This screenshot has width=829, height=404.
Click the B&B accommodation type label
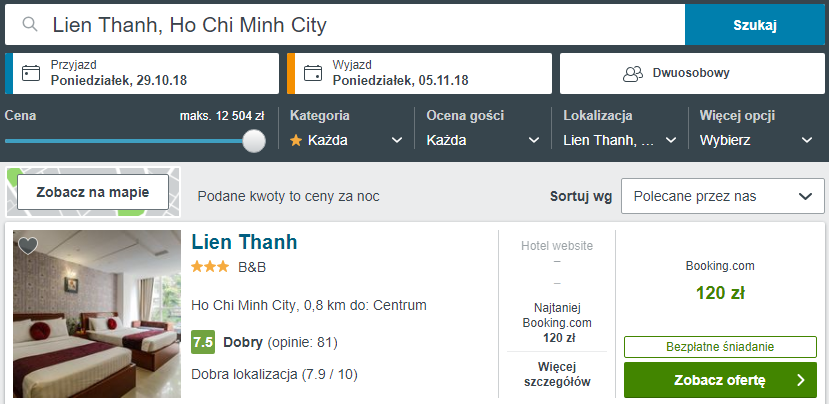(x=252, y=268)
